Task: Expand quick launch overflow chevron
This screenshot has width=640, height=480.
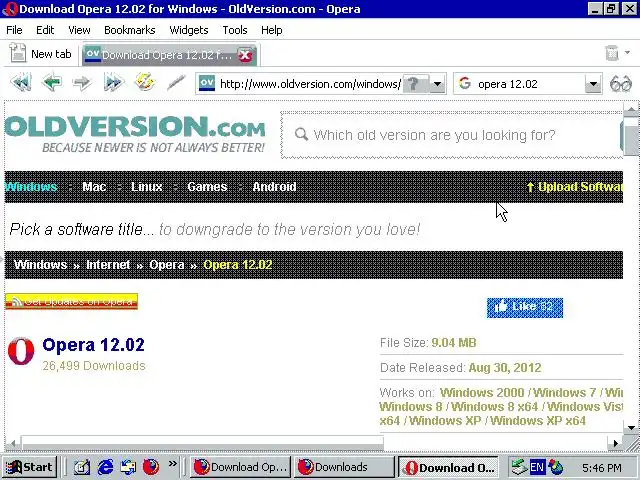Action: tap(173, 463)
